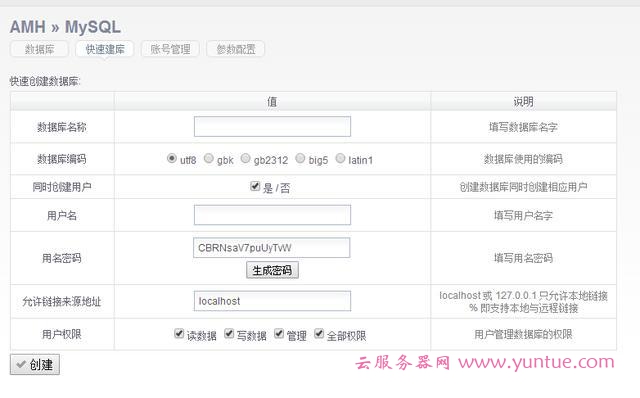
Task: Toggle the 同时创建用户 是/否 checkbox
Action: (x=255, y=186)
